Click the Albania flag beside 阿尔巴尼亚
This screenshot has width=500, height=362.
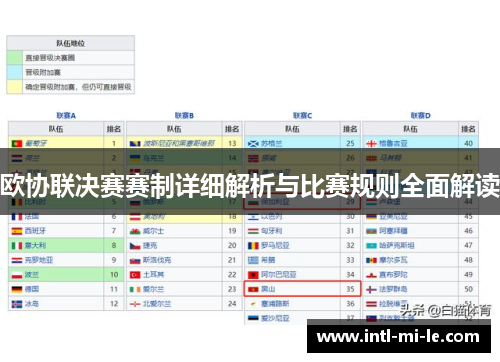coord(253,275)
